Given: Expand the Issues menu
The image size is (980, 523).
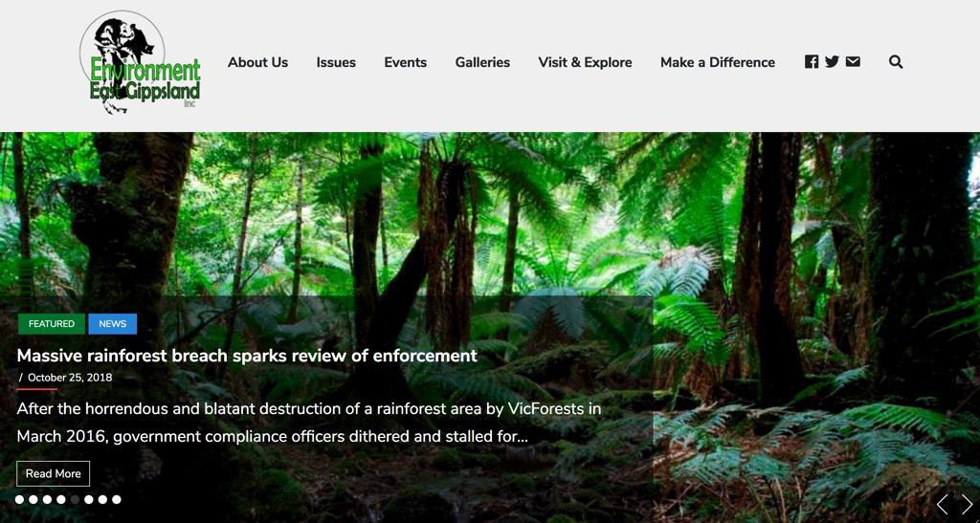Looking at the screenshot, I should (336, 62).
